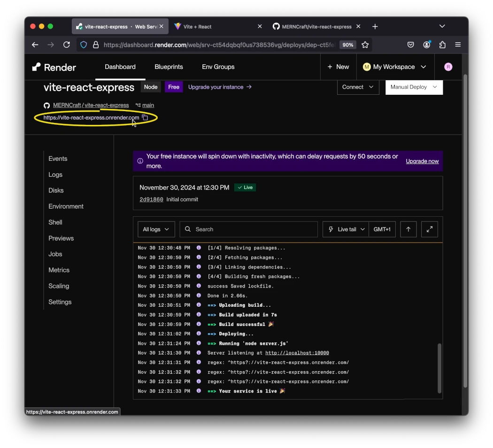493x448 pixels.
Task: Expand the My Workspace selector
Action: point(395,67)
